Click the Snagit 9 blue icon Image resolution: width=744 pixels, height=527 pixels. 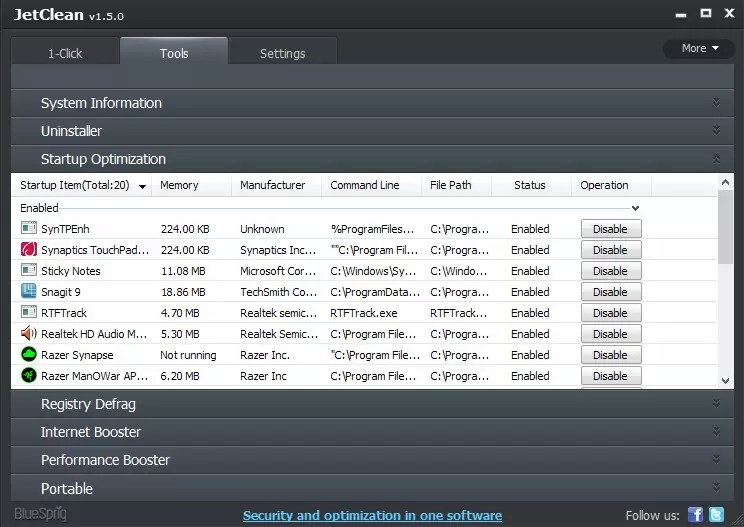(x=28, y=291)
